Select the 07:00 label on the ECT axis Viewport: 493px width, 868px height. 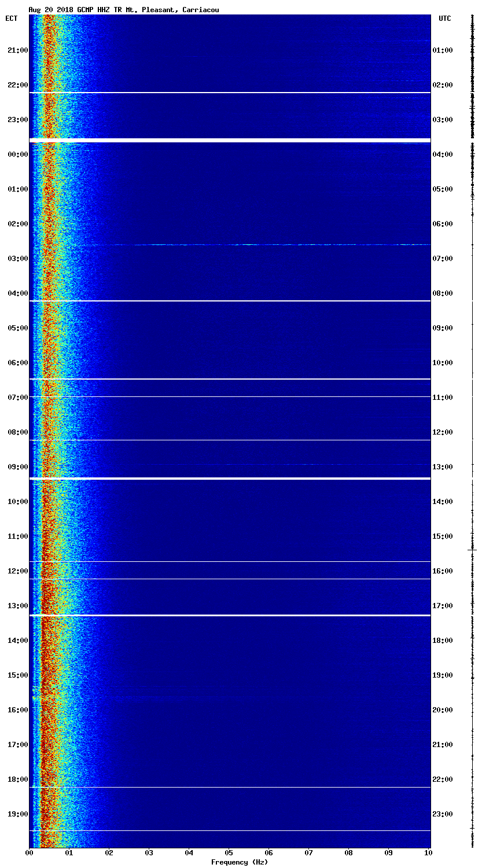(x=18, y=398)
